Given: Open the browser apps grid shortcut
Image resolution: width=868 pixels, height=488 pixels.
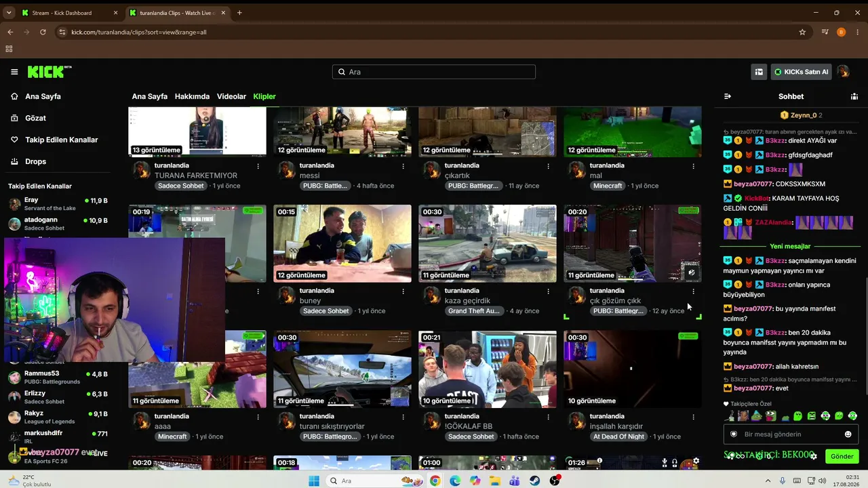Looking at the screenshot, I should (x=9, y=49).
